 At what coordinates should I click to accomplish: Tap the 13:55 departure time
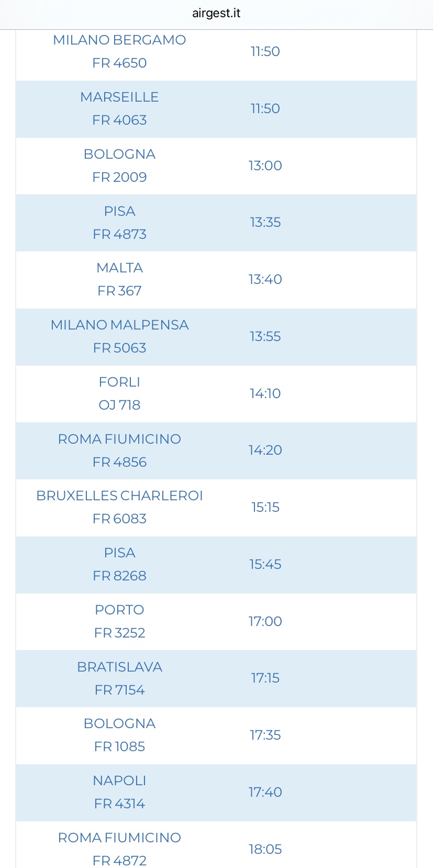click(x=265, y=336)
